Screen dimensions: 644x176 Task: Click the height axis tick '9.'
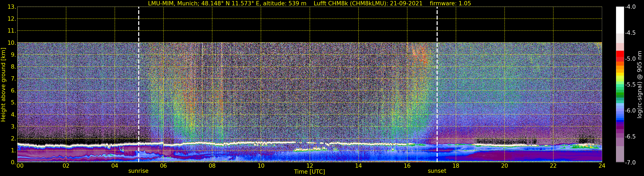pyautogui.click(x=13, y=55)
